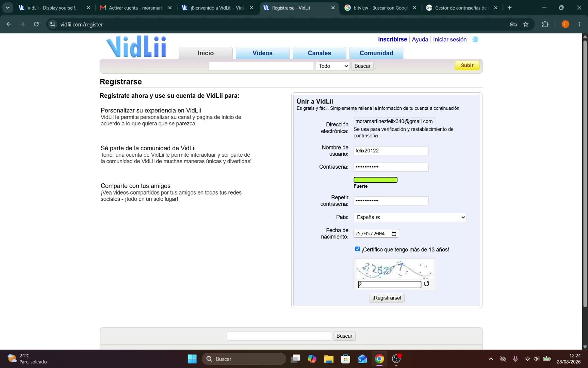
Task: Launch Copilot from taskbar
Action: 312,359
